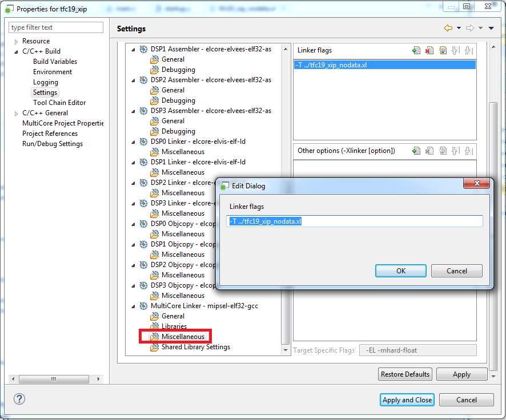Expand the Resource tree node
Viewport: 506px width, 420px height.
(x=16, y=42)
